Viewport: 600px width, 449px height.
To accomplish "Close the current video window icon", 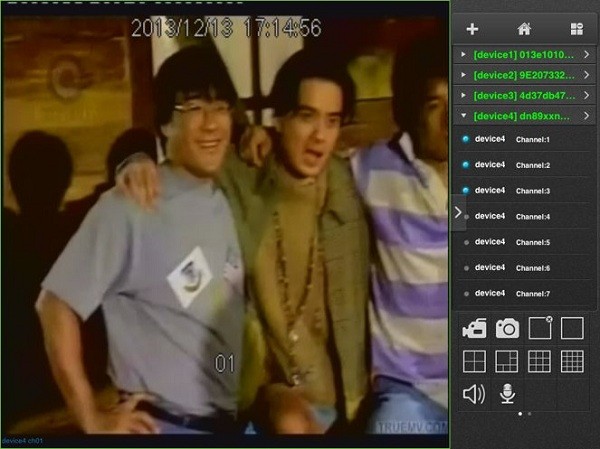I will pos(540,328).
